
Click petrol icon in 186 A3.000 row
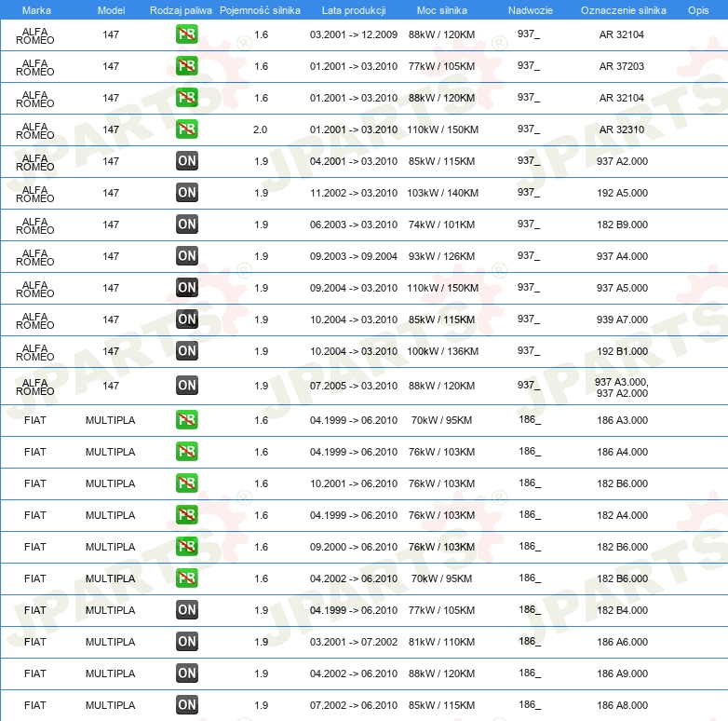[x=186, y=419]
